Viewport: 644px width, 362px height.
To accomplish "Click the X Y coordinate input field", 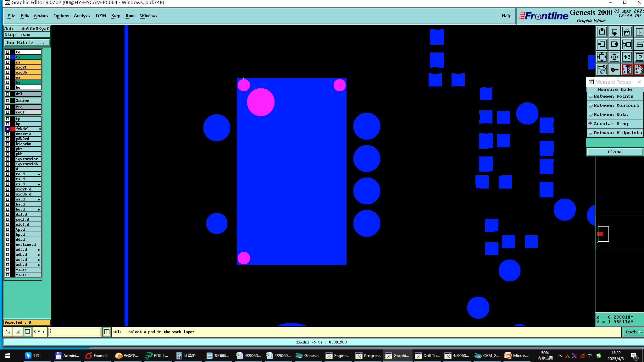I will tap(75, 332).
